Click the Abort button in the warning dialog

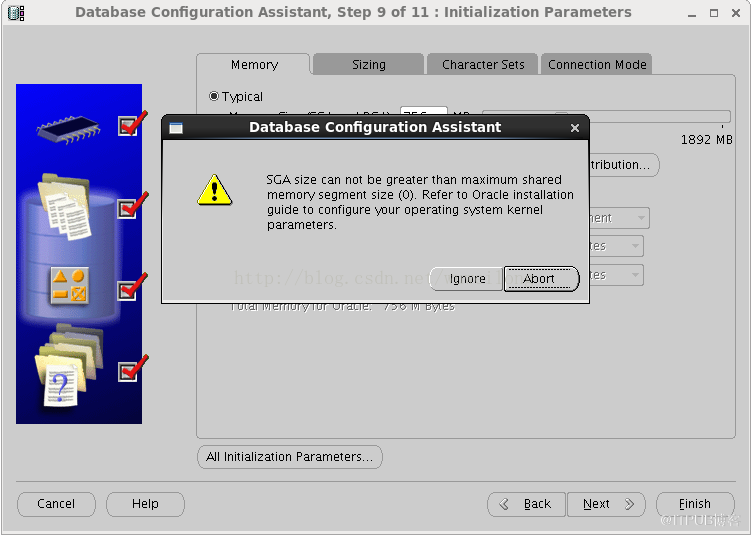[x=541, y=279]
